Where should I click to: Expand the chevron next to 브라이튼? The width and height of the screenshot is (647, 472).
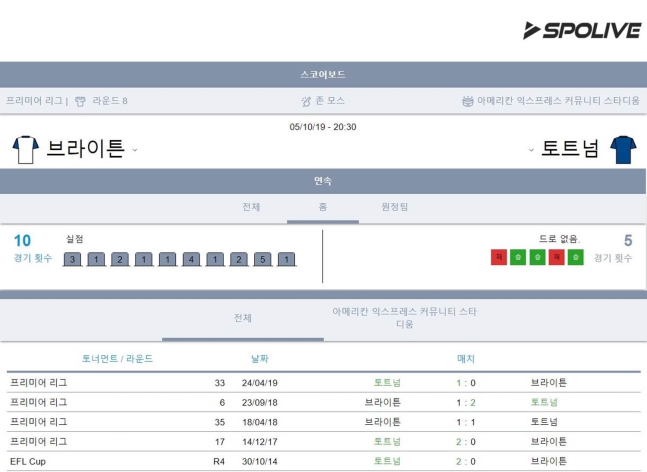coord(135,150)
